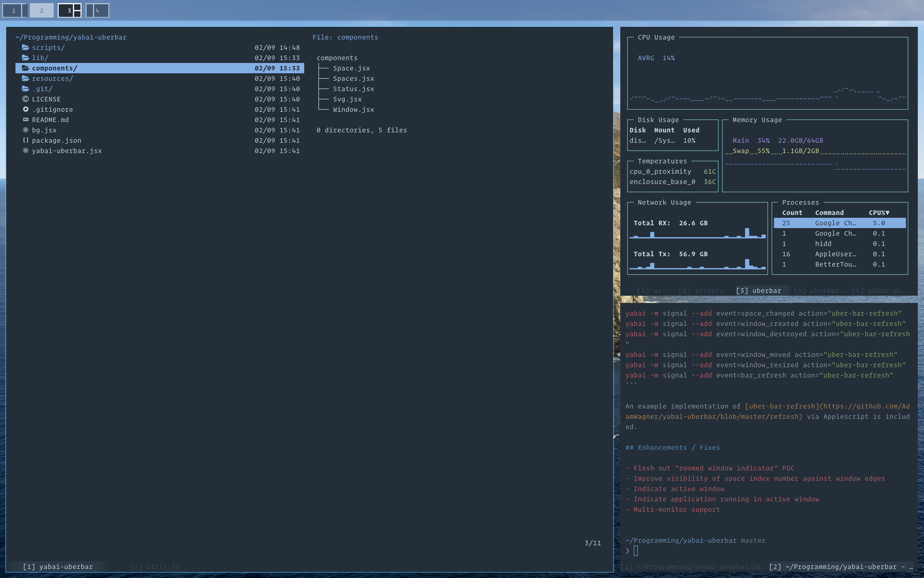Open the scripts/ directory row
Image resolution: width=924 pixels, height=578 pixels.
[160, 47]
